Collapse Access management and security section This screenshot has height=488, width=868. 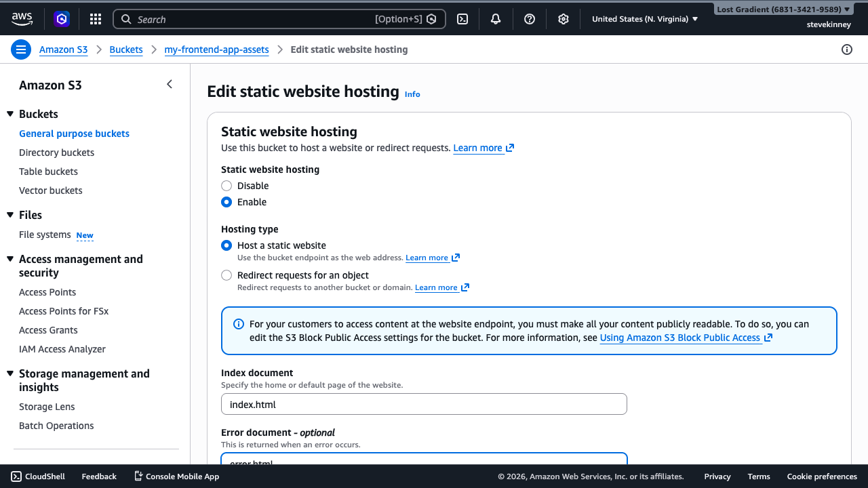10,259
